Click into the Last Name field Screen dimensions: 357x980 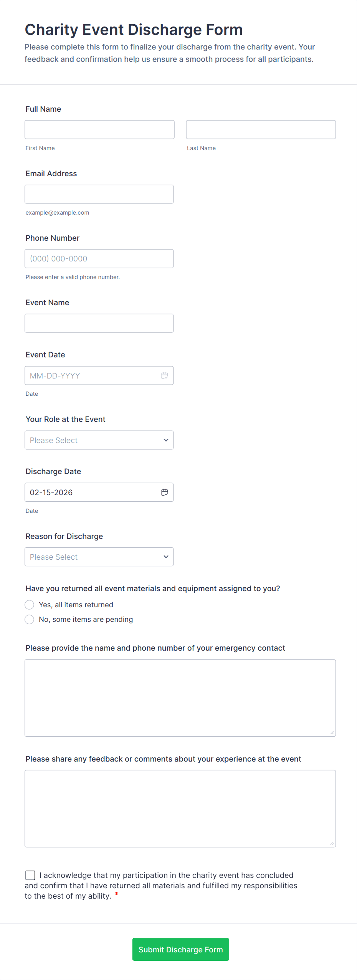(261, 129)
